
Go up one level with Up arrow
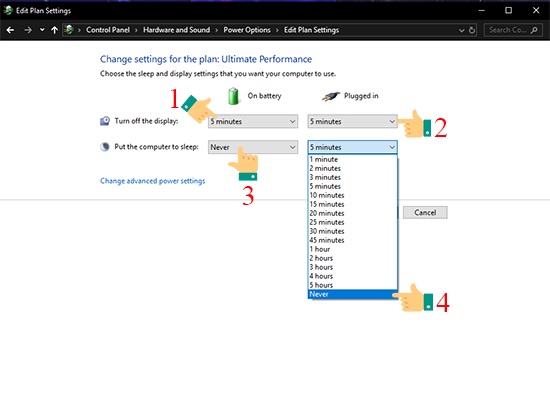tap(54, 30)
